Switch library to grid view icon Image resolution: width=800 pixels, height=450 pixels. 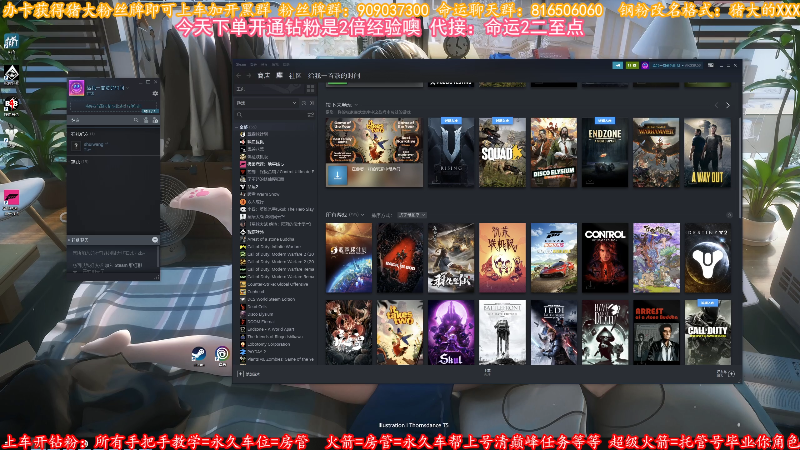click(x=310, y=89)
